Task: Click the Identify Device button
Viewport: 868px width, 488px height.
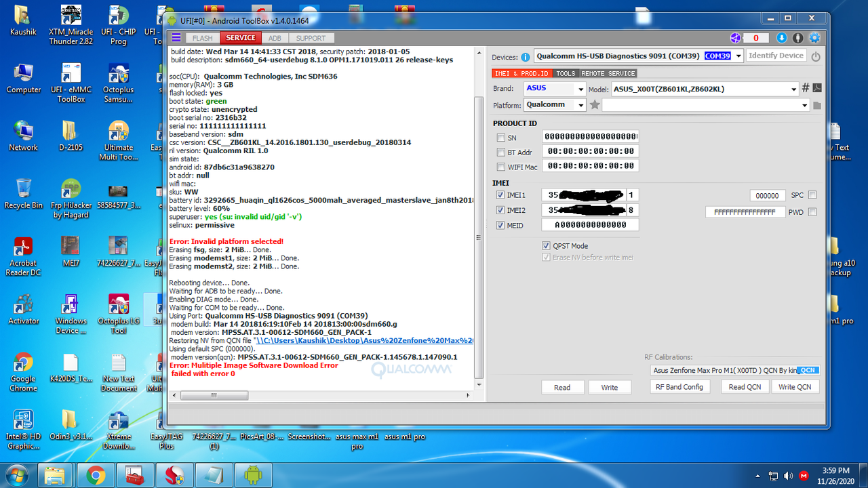Action: tap(776, 56)
